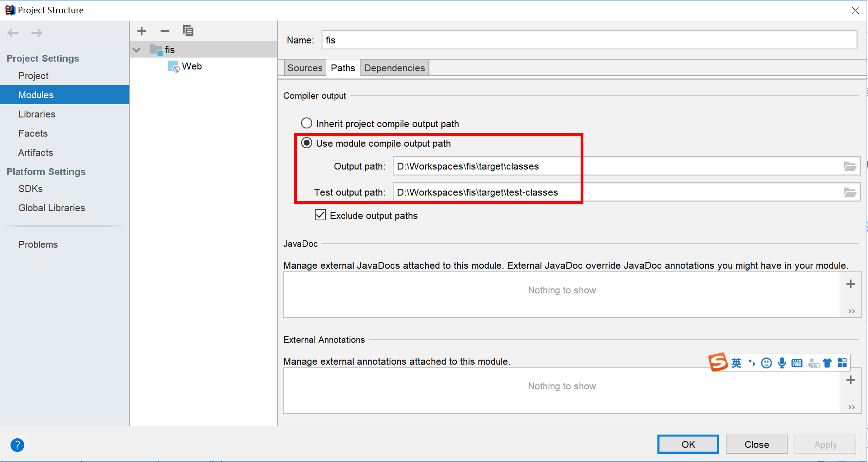The height and width of the screenshot is (462, 868).
Task: Open Sogou emoji panel
Action: [767, 363]
